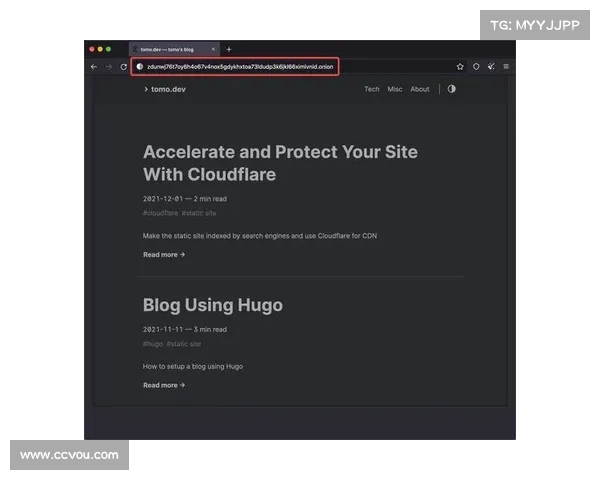
Task: Click the 'How to setup a blog using Hugo' summary
Action: (x=193, y=366)
